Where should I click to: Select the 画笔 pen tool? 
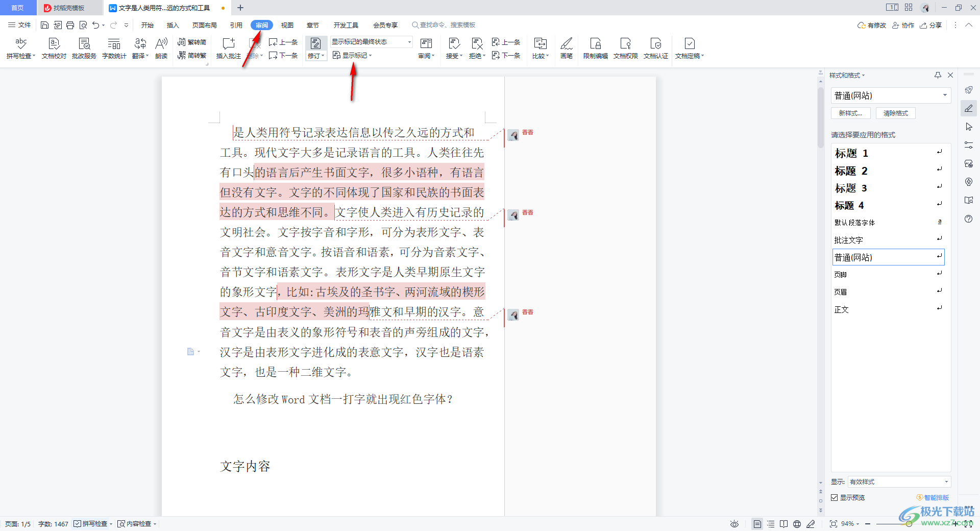coord(567,49)
